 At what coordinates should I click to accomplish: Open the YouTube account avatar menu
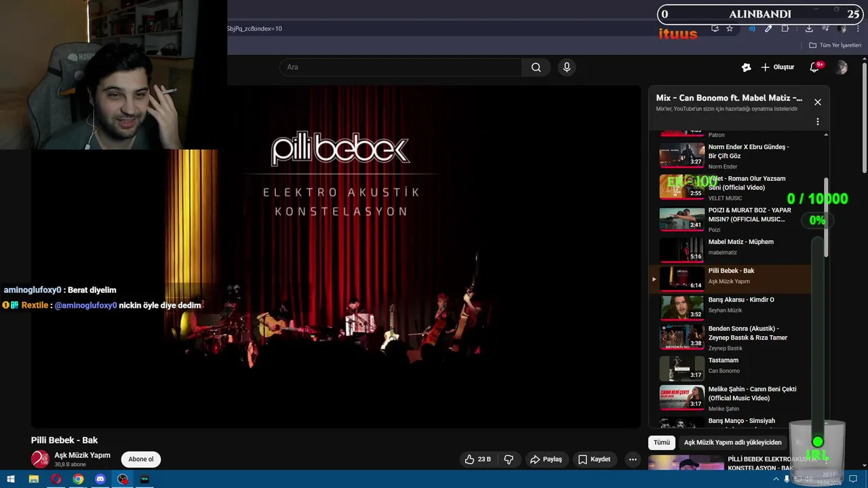pyautogui.click(x=842, y=67)
